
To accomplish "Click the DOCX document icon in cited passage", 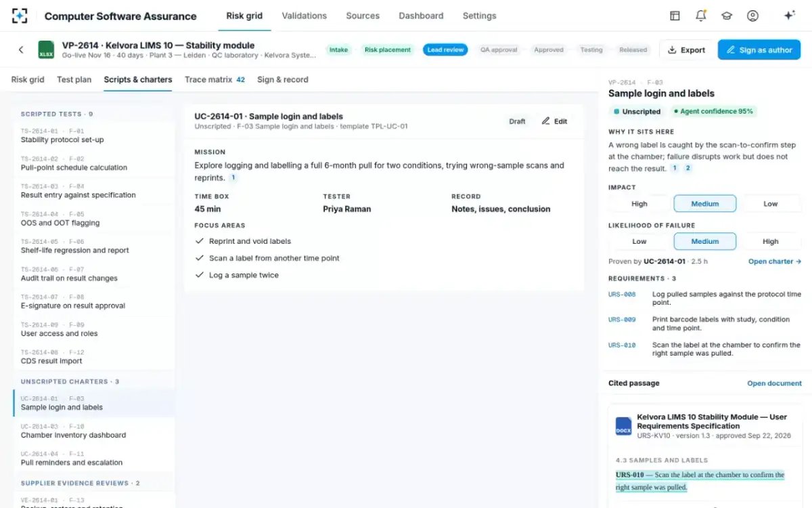I will pos(623,426).
